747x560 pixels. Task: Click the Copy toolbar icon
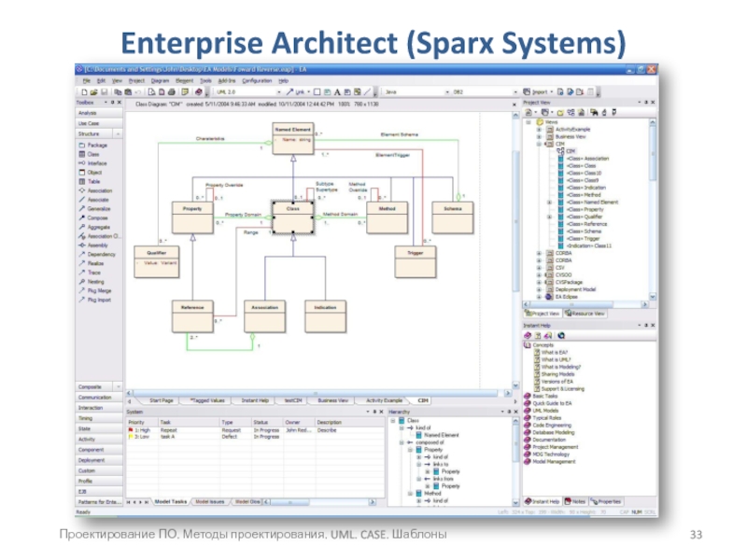pyautogui.click(x=118, y=91)
